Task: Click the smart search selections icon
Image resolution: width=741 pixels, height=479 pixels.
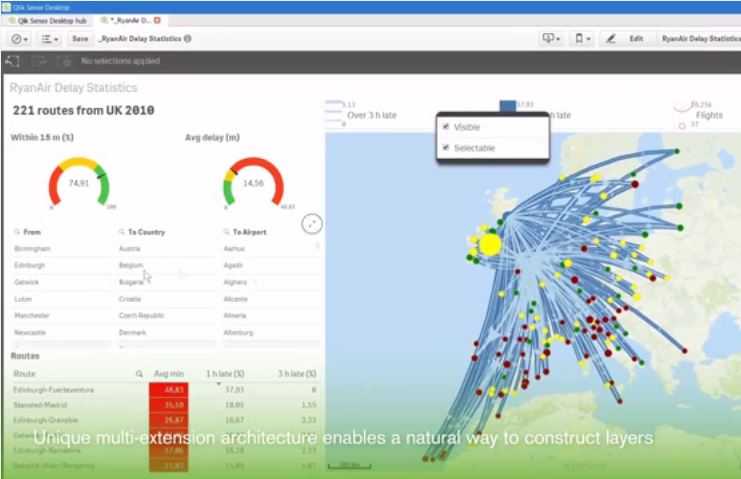Action: tap(14, 62)
